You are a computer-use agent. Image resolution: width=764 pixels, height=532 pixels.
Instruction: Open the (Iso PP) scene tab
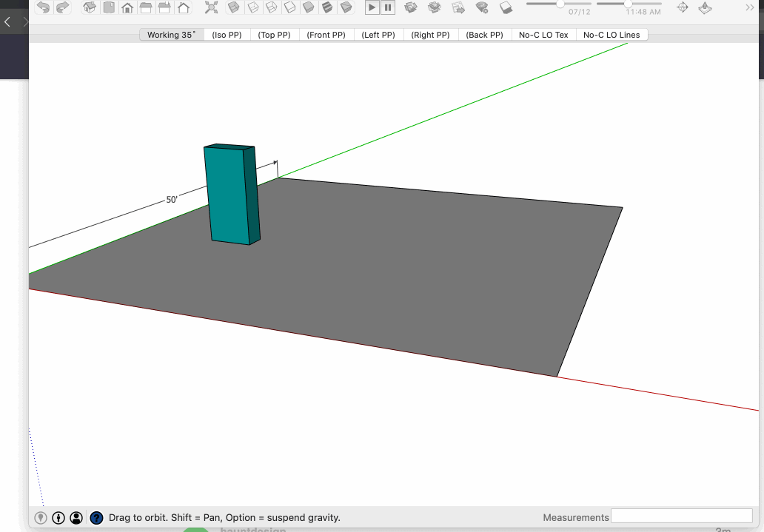[227, 35]
